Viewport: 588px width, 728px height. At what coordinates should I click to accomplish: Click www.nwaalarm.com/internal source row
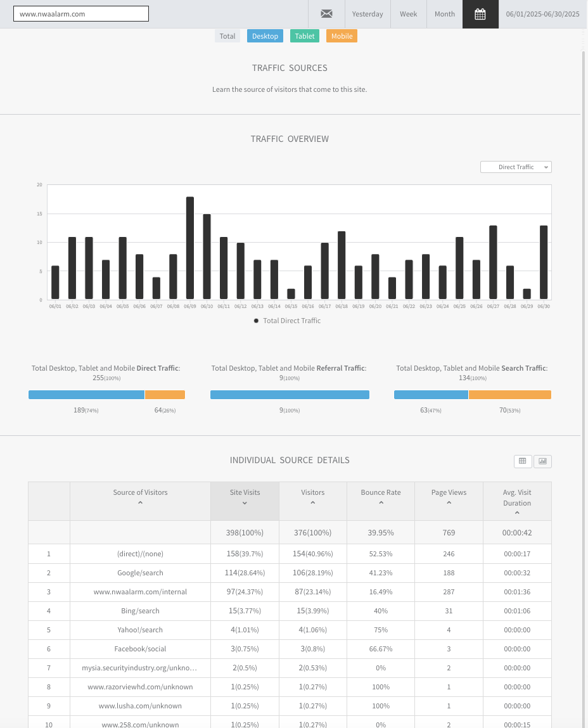click(x=290, y=592)
